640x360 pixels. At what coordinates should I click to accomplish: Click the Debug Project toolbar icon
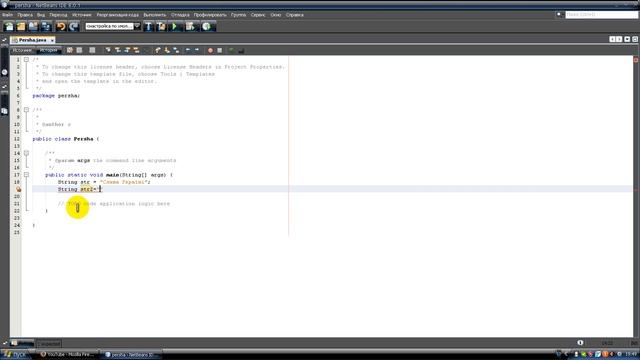coord(190,27)
